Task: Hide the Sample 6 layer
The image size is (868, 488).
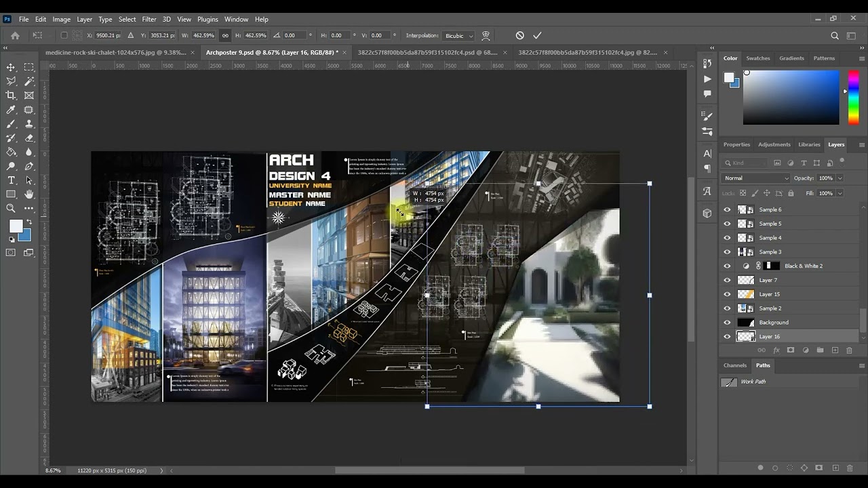Action: [727, 209]
